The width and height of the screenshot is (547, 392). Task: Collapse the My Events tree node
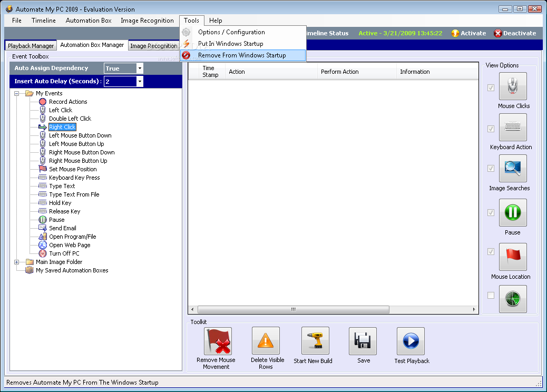click(x=16, y=93)
